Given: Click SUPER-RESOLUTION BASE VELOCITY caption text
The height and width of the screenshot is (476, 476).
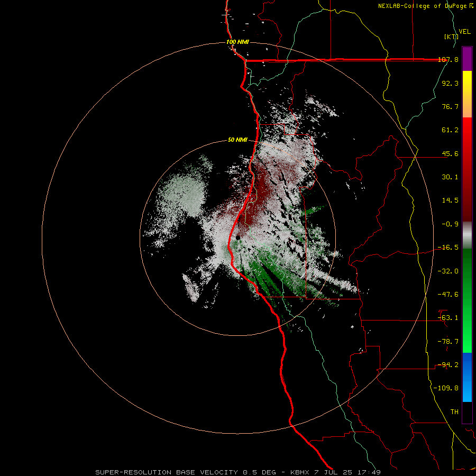Looking at the screenshot, I should click(167, 472).
